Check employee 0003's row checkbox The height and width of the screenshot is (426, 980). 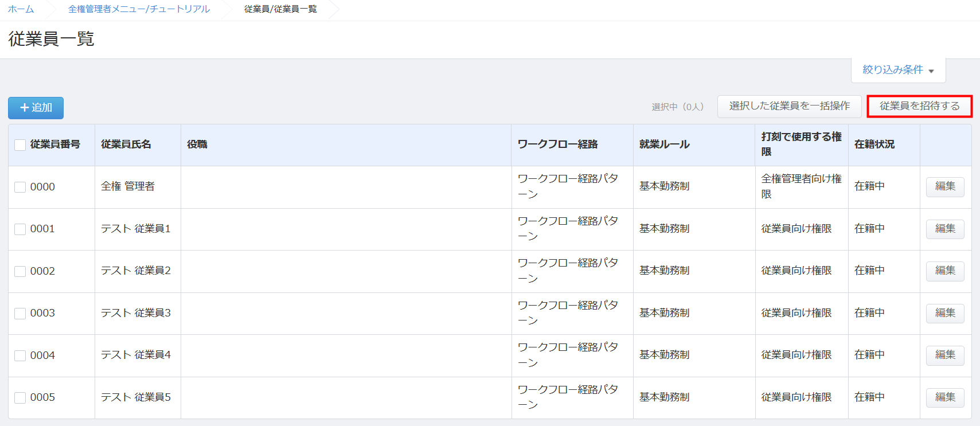pyautogui.click(x=20, y=313)
